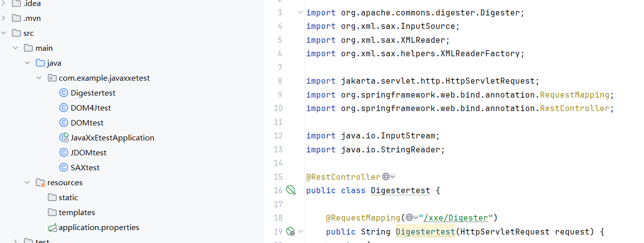The width and height of the screenshot is (644, 243).
Task: Open the SAXtest class file
Action: click(85, 167)
